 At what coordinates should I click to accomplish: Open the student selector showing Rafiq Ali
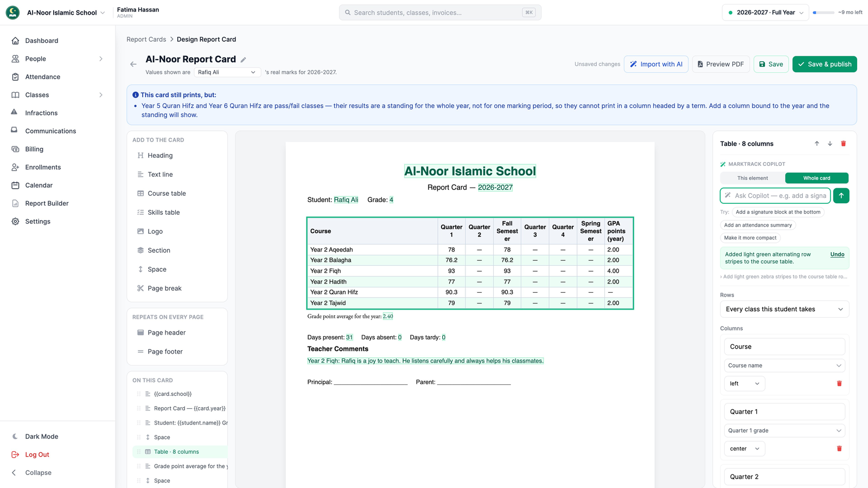click(227, 72)
